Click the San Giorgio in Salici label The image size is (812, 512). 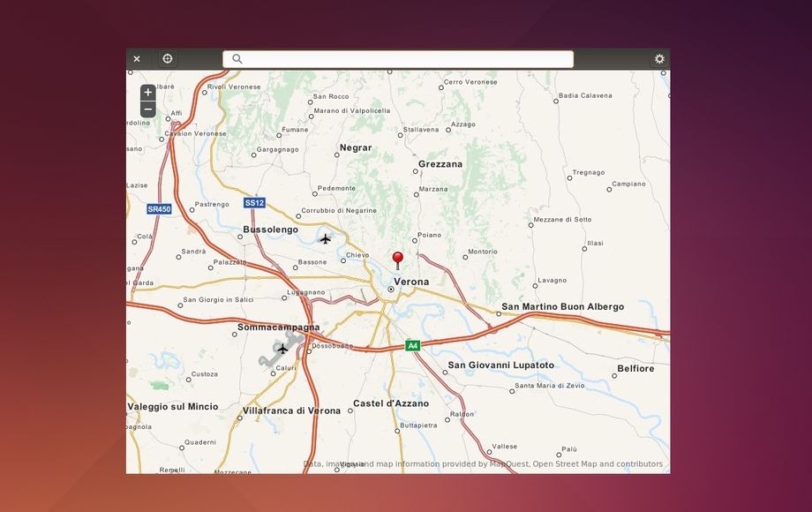218,300
